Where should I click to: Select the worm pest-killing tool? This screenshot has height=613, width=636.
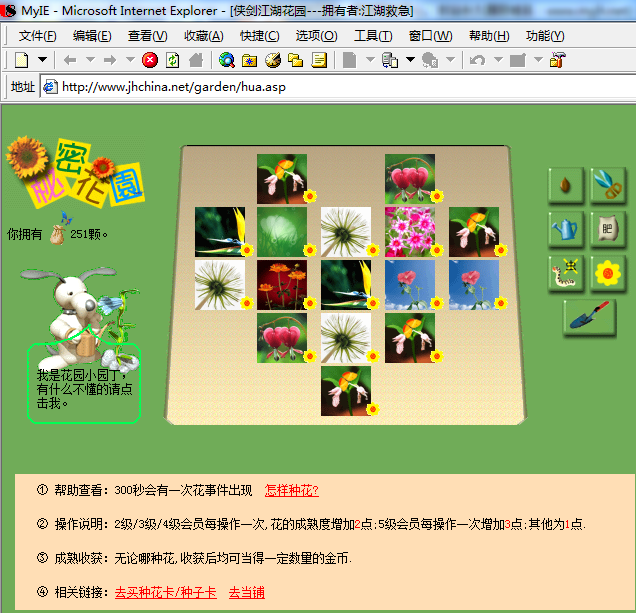pos(566,273)
